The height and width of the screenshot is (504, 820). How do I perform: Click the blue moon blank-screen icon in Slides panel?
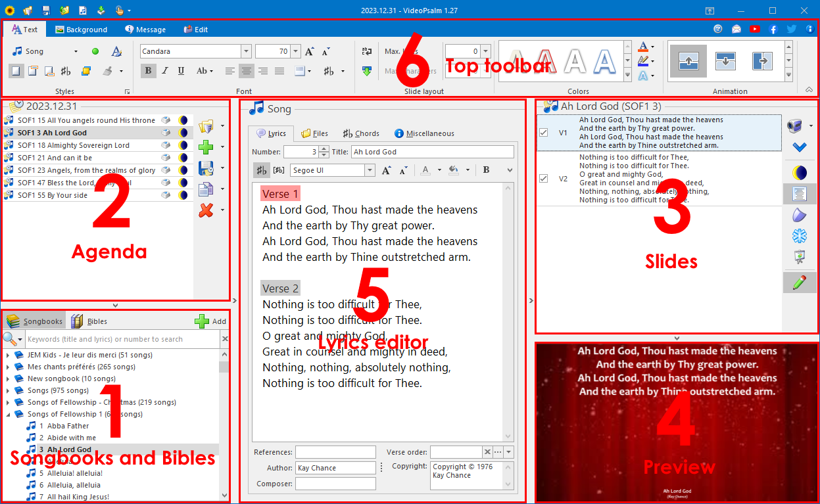800,172
